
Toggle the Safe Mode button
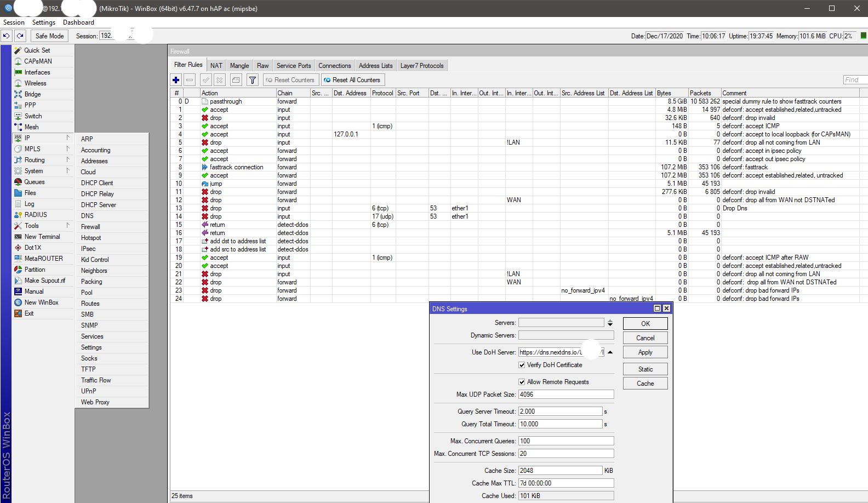pos(49,36)
